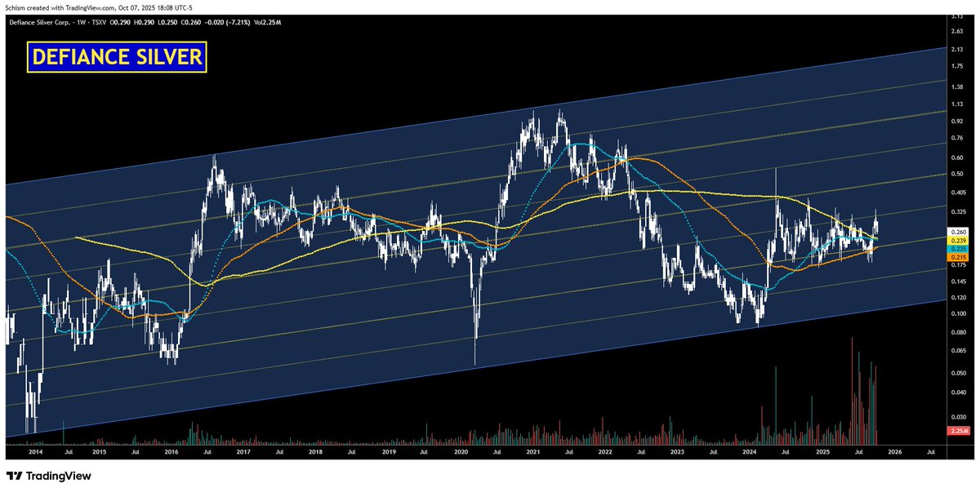Click the 1.75 price axis label
Image resolution: width=980 pixels, height=492 pixels.
957,66
